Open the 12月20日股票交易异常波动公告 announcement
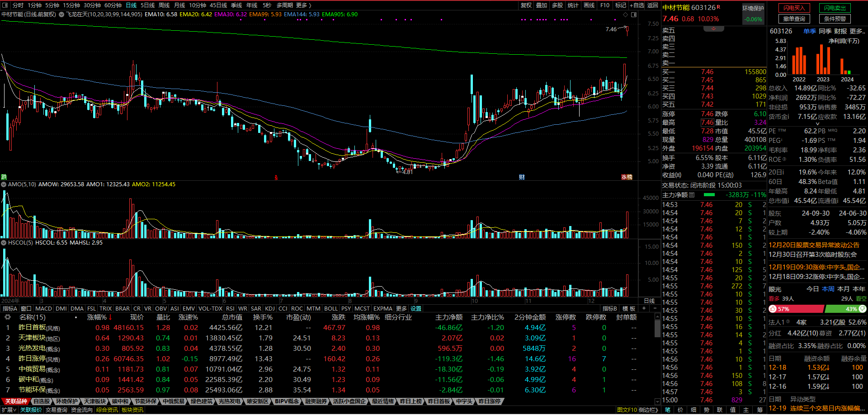Image resolution: width=868 pixels, height=415 pixels. [814, 245]
